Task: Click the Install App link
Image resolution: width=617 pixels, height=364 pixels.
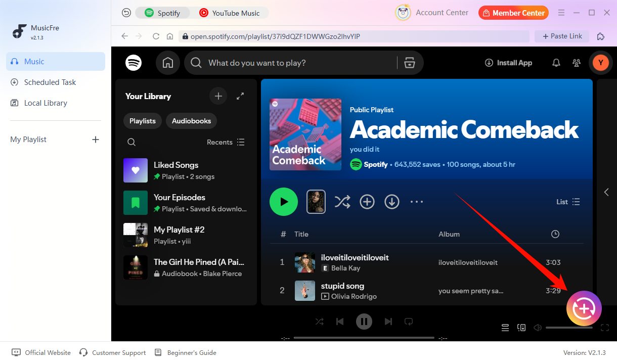Action: (508, 63)
